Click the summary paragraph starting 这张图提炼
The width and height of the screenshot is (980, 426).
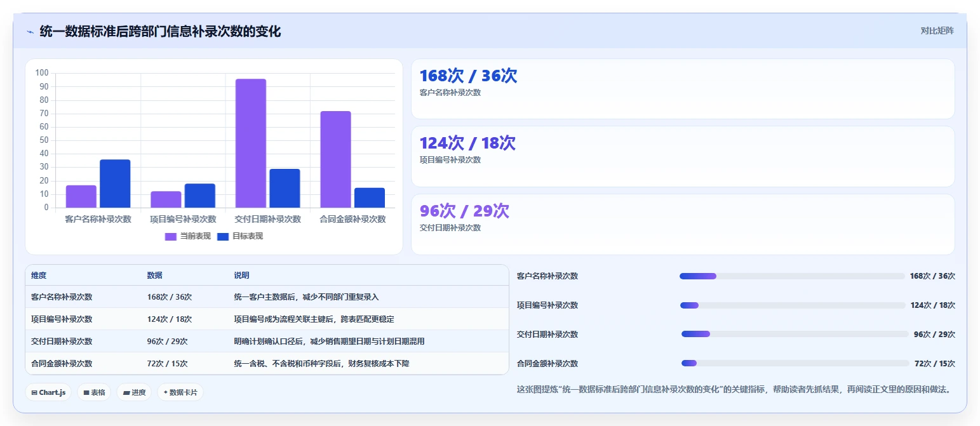(x=735, y=389)
